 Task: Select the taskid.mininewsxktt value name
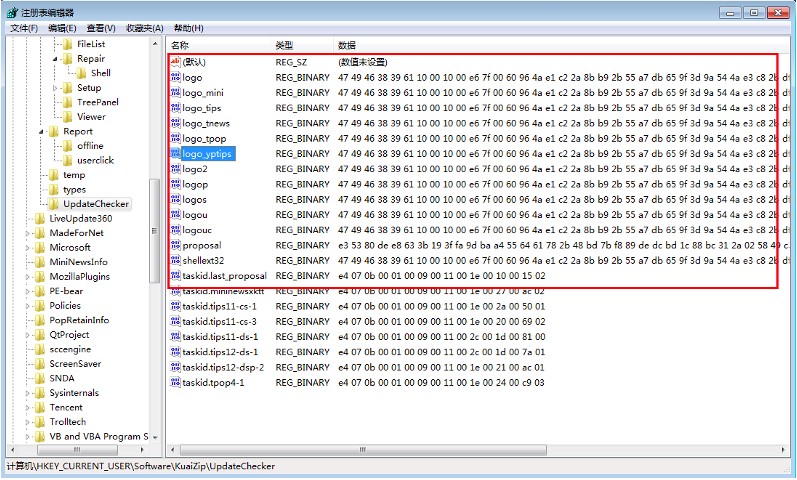coord(223,292)
